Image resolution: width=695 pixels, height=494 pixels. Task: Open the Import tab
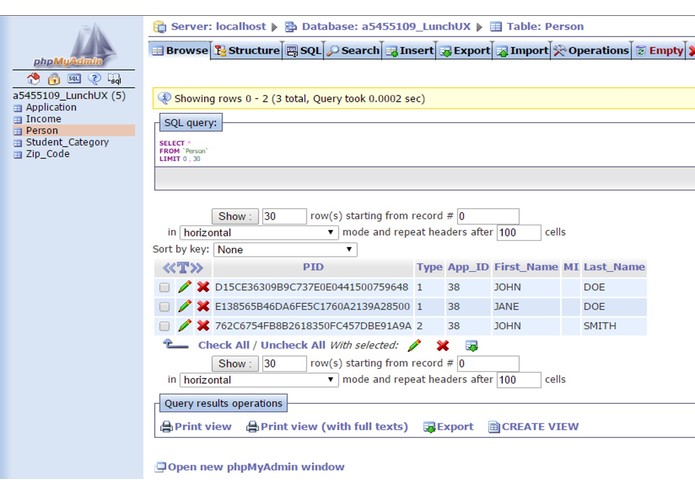[x=522, y=51]
